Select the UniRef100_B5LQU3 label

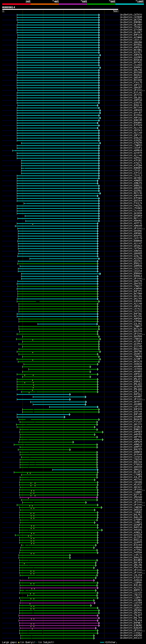[x=131, y=384]
